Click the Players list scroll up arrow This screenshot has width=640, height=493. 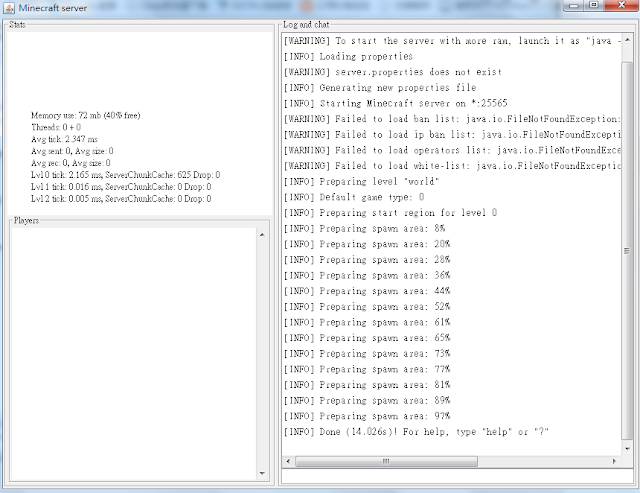click(x=262, y=235)
